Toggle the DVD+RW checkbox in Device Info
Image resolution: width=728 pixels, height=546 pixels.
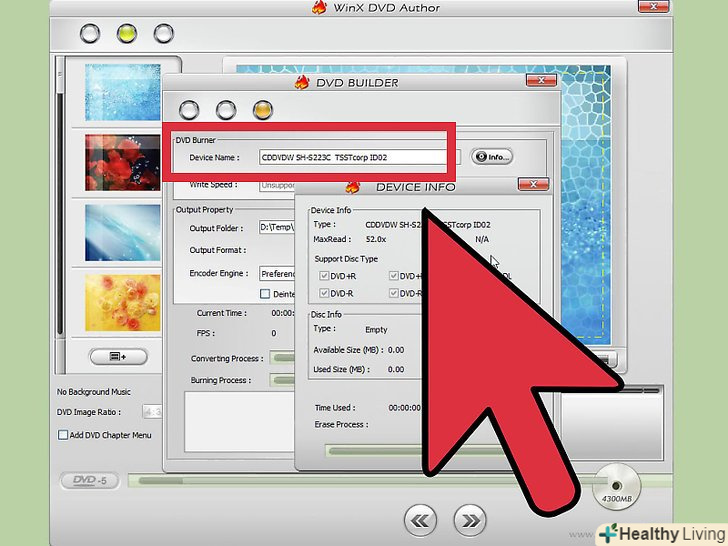(394, 276)
